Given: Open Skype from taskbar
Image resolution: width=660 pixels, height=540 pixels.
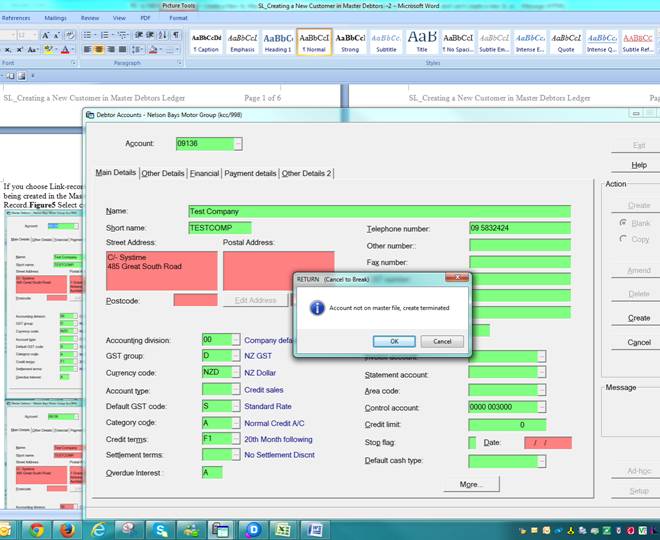Looking at the screenshot, I should tap(161, 529).
